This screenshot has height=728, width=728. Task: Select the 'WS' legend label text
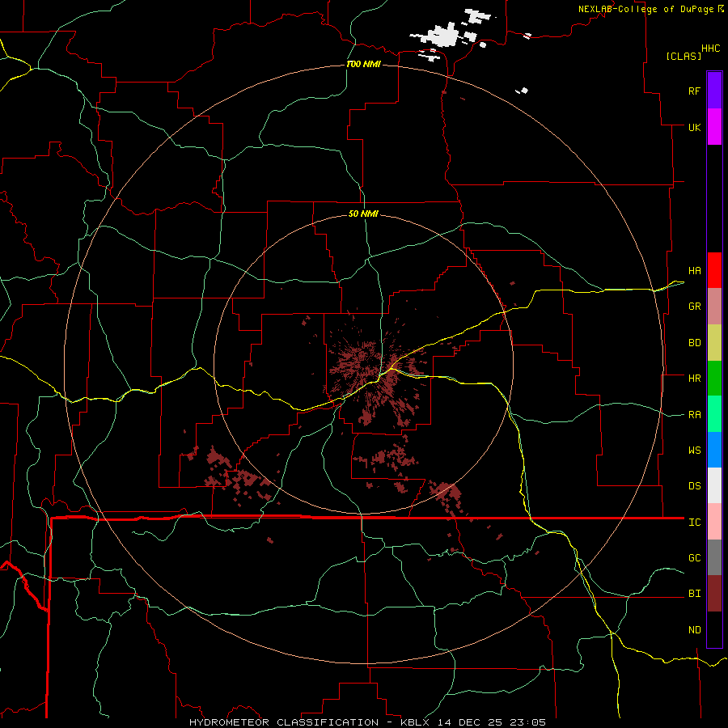(695, 450)
